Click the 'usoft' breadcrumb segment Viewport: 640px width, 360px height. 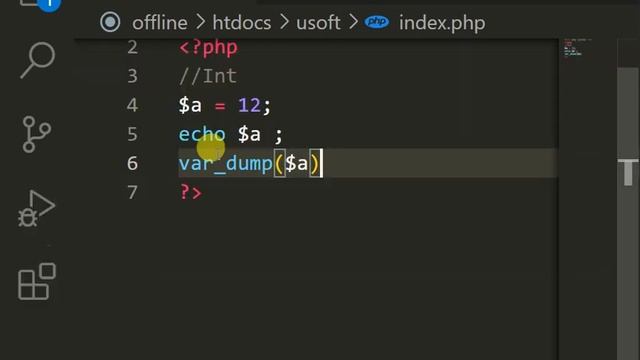[x=318, y=22]
